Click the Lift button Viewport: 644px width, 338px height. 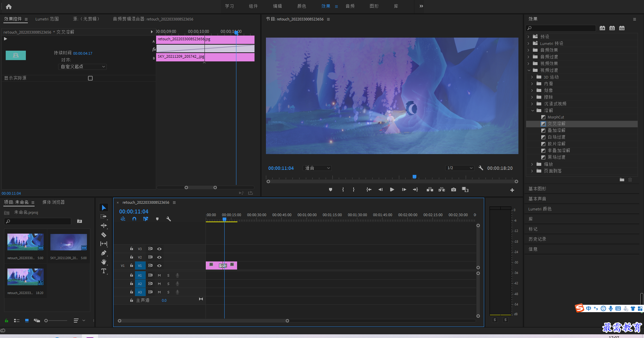pos(430,190)
